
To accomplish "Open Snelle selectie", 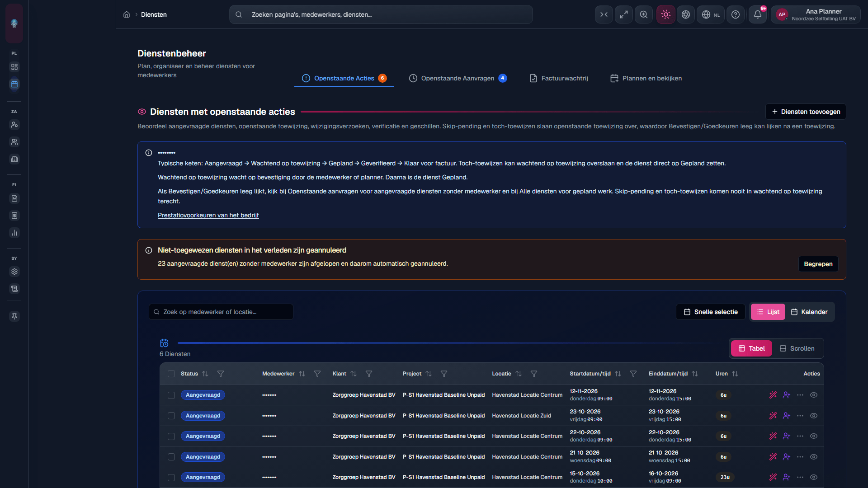I will pyautogui.click(x=711, y=312).
